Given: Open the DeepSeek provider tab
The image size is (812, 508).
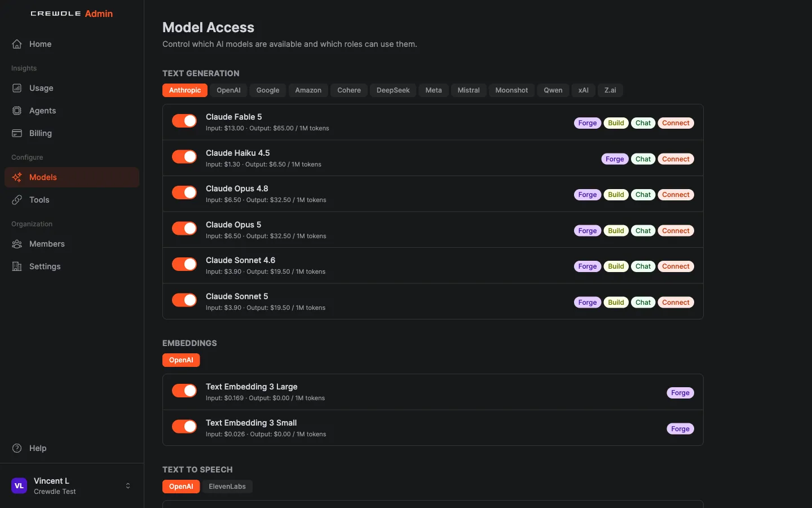Looking at the screenshot, I should (x=393, y=90).
